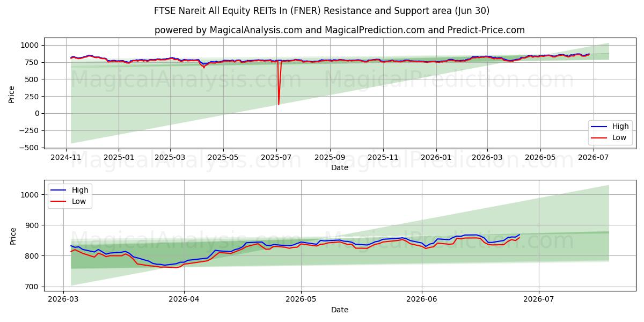644x322 pixels.
Task: Click the '2026-07' x-axis label on top chart
Action: (x=593, y=158)
